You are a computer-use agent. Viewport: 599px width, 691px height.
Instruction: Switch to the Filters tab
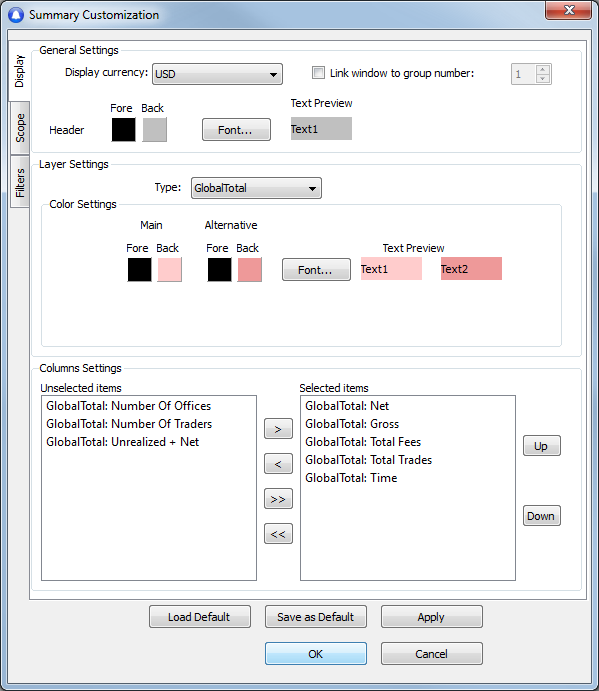coord(20,182)
